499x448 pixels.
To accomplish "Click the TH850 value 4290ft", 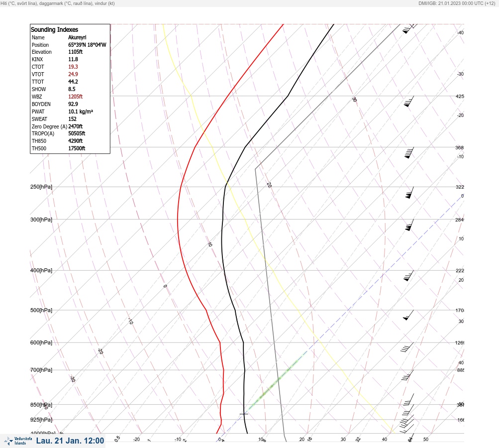I will [76, 141].
